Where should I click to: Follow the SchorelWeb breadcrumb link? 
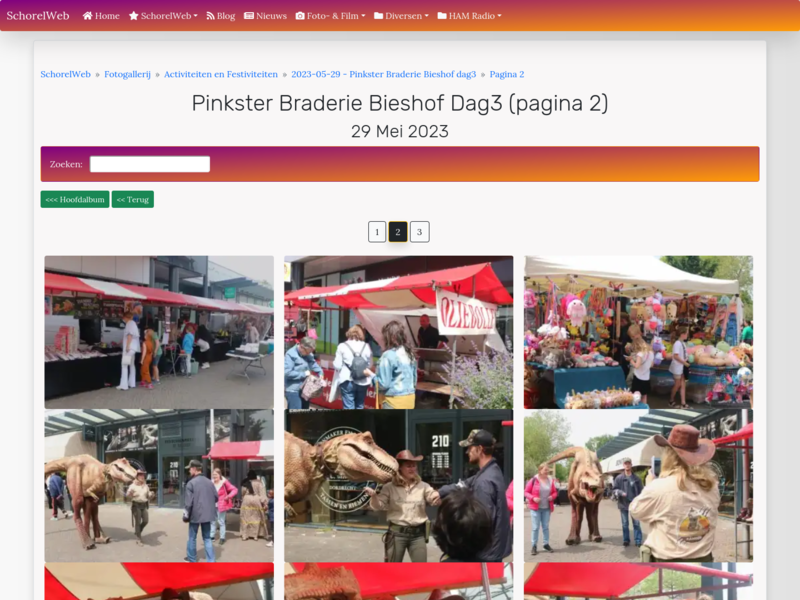(x=65, y=74)
